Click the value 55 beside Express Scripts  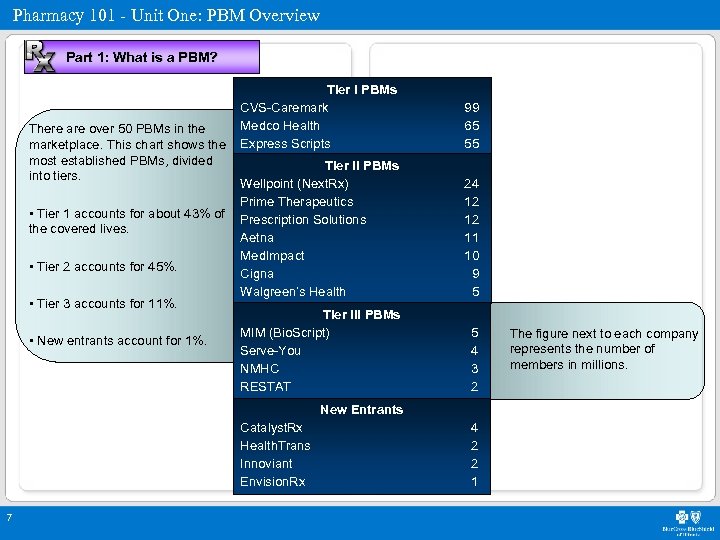tap(472, 144)
